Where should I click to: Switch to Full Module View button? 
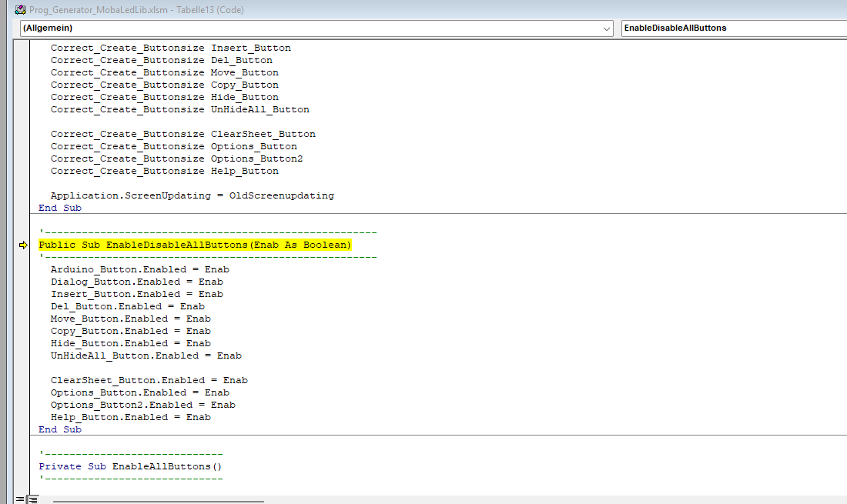(x=32, y=499)
